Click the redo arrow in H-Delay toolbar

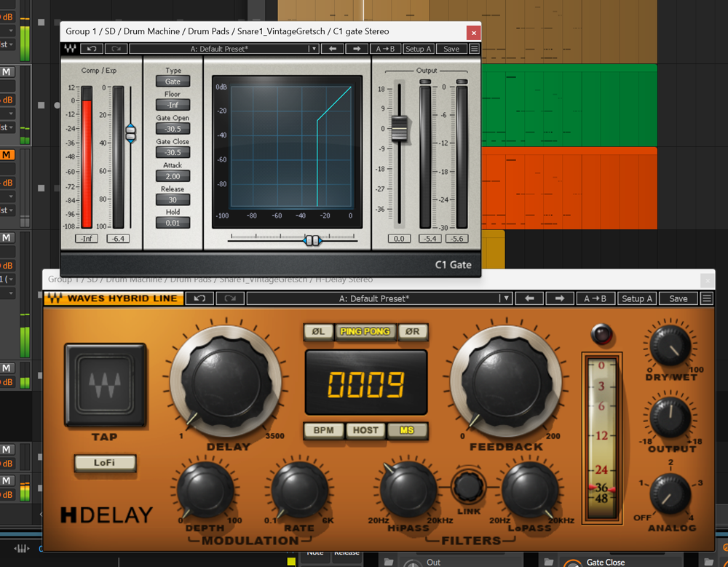point(229,298)
